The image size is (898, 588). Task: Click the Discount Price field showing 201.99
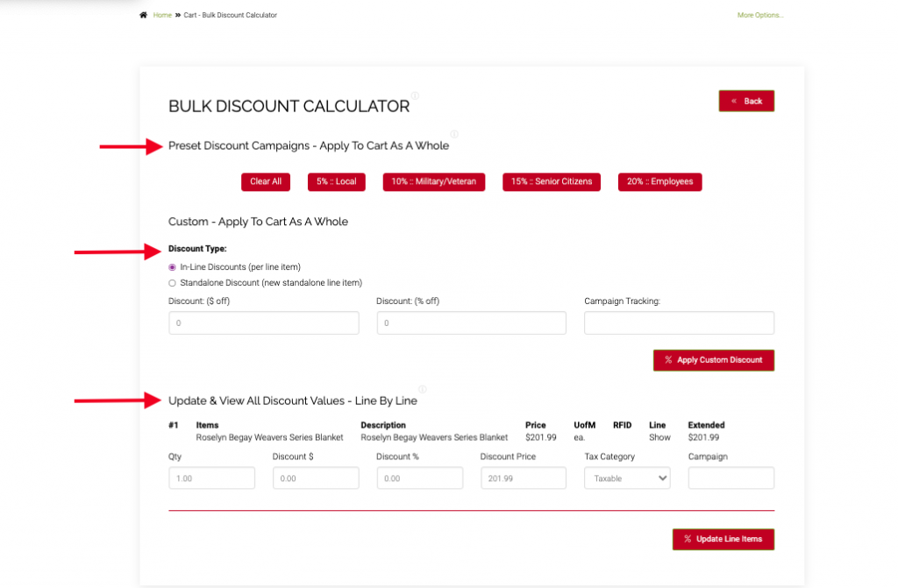coord(524,478)
